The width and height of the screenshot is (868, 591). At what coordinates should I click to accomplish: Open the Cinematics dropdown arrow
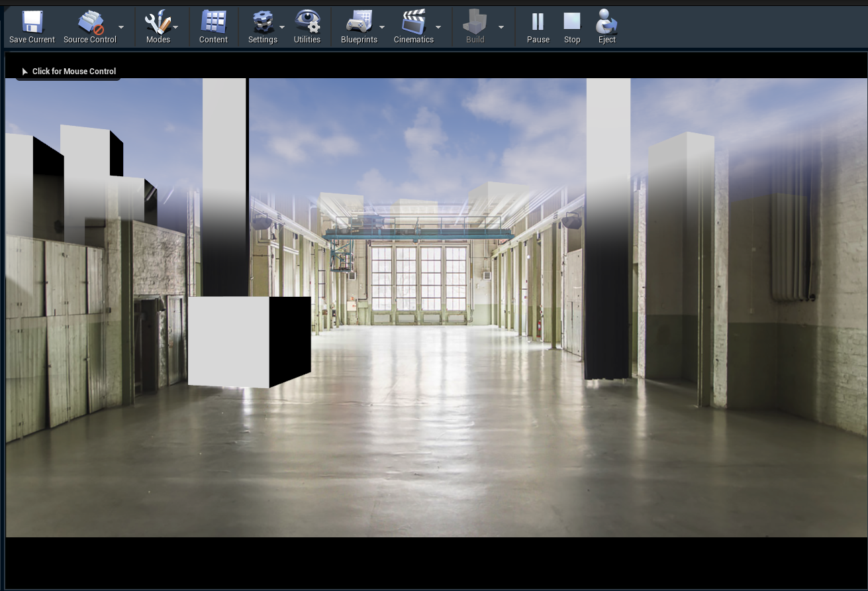tap(438, 27)
